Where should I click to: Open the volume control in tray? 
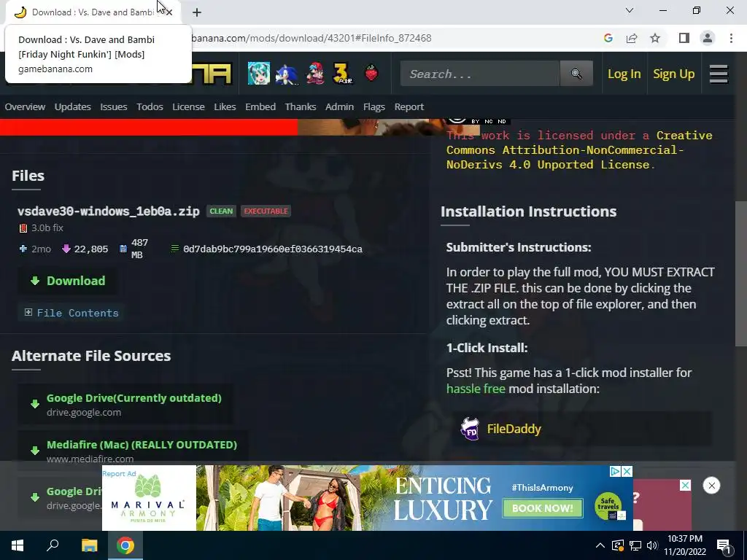[x=652, y=545]
